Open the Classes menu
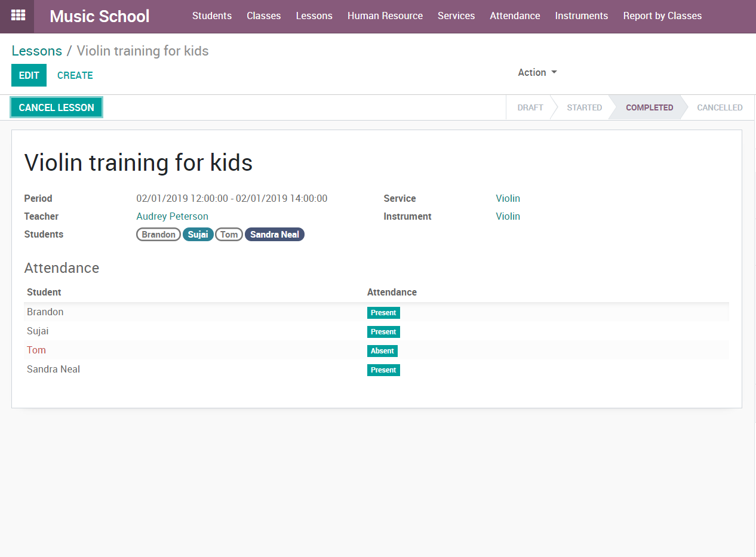The width and height of the screenshot is (756, 557). coord(263,16)
